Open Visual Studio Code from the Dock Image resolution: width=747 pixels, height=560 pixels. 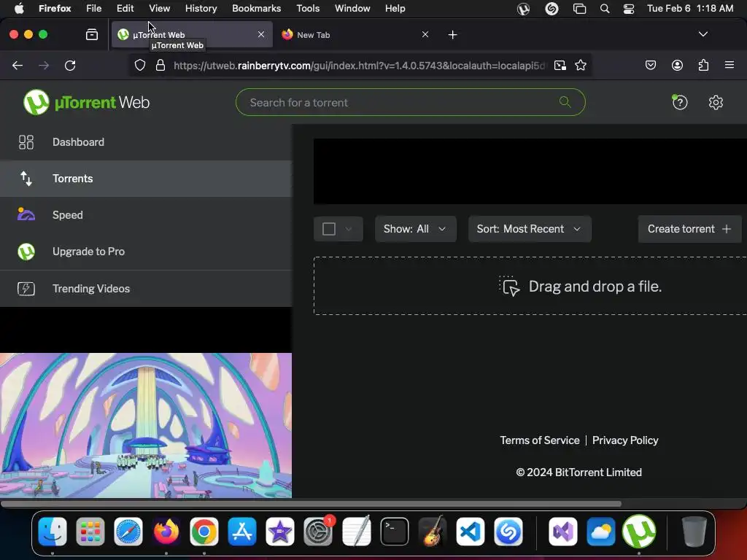coord(471,532)
